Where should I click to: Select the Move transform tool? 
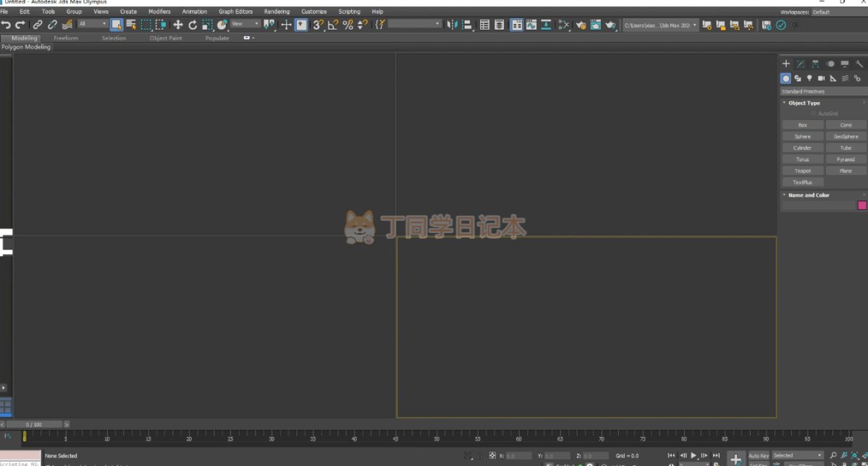[177, 25]
